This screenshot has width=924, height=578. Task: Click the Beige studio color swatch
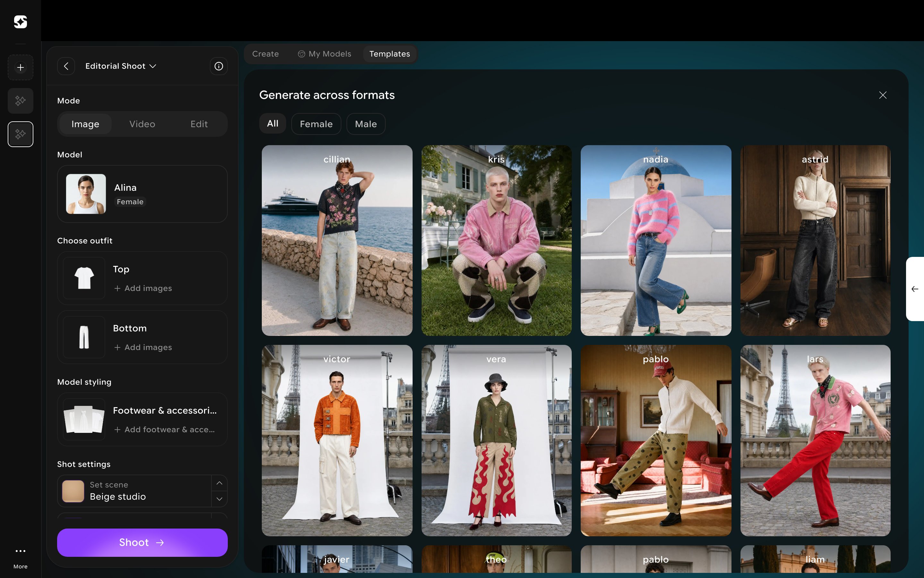tap(73, 491)
